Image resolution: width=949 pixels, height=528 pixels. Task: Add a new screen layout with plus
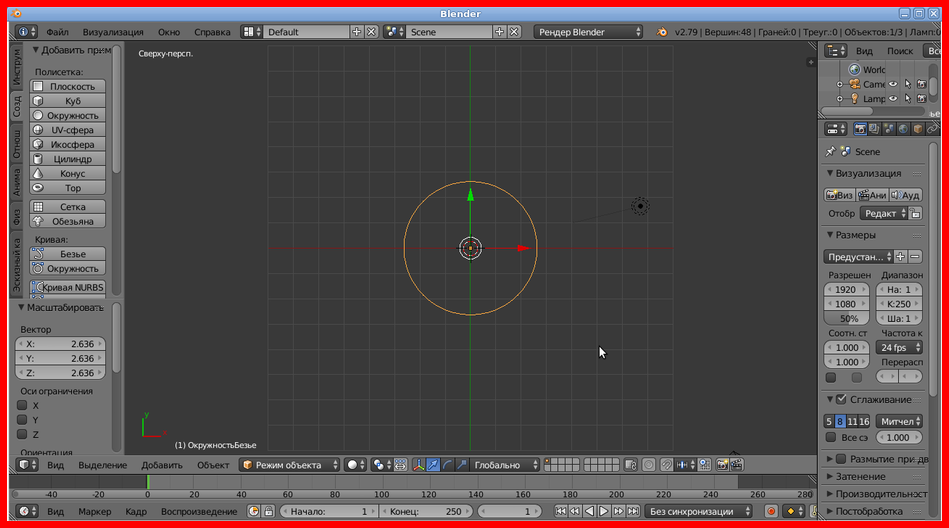(x=356, y=32)
